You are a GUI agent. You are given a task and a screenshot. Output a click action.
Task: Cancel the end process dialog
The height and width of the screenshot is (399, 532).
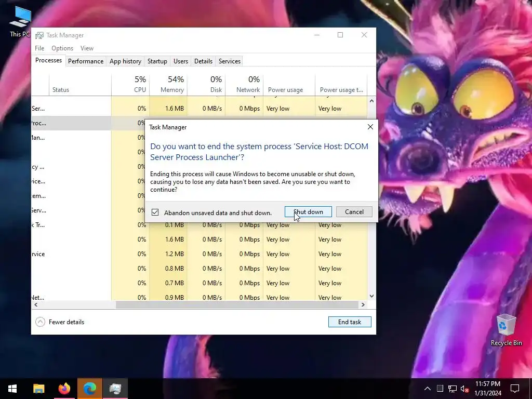click(354, 212)
